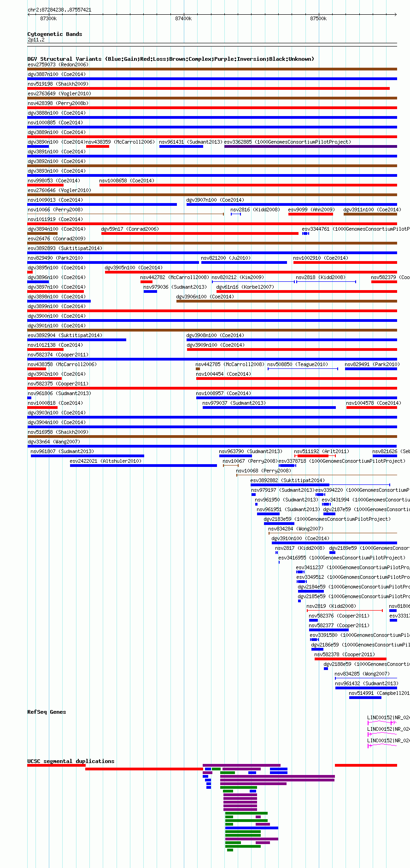Select nsv10068 (Perry2008) label
The height and width of the screenshot is (868, 410).
[264, 471]
